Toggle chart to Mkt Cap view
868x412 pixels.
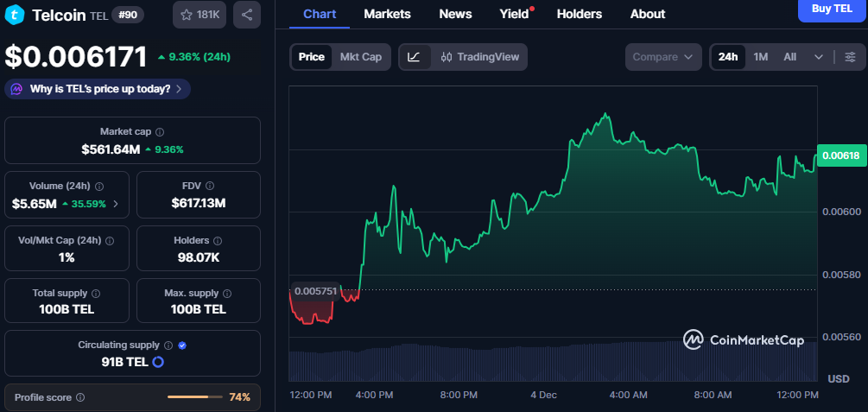[360, 57]
